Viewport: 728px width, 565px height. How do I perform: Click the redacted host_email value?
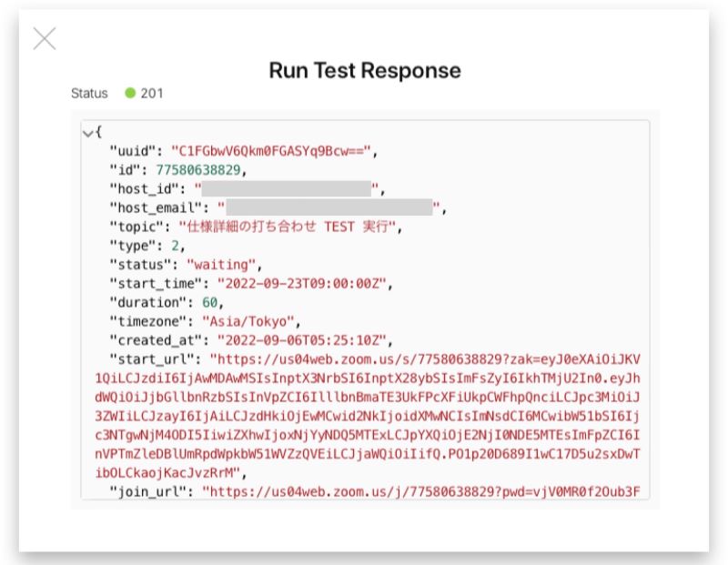(x=329, y=207)
